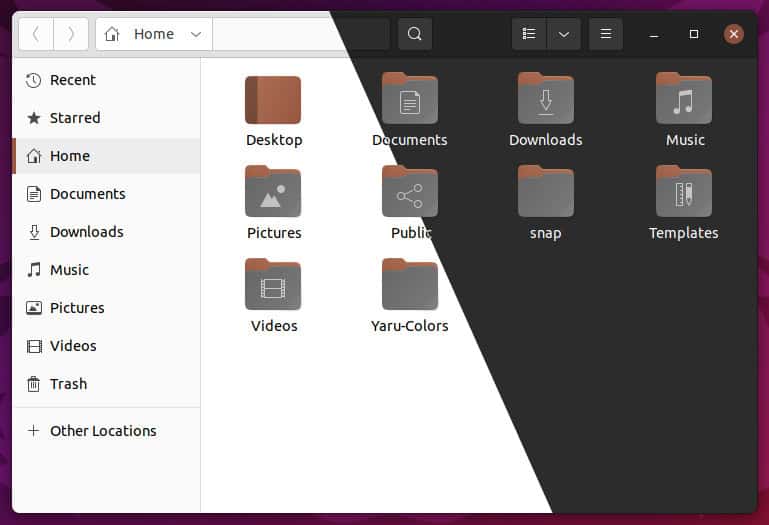Select the Templates folder icon

pyautogui.click(x=684, y=191)
